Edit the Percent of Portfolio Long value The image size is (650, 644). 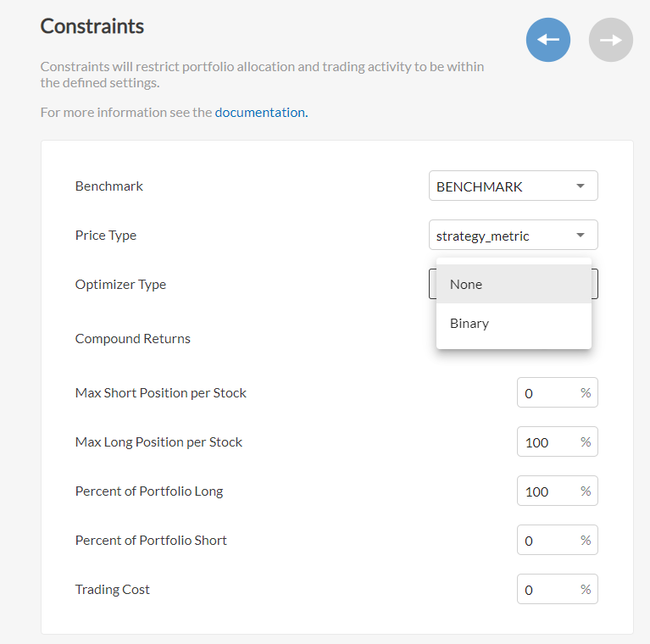click(x=557, y=491)
